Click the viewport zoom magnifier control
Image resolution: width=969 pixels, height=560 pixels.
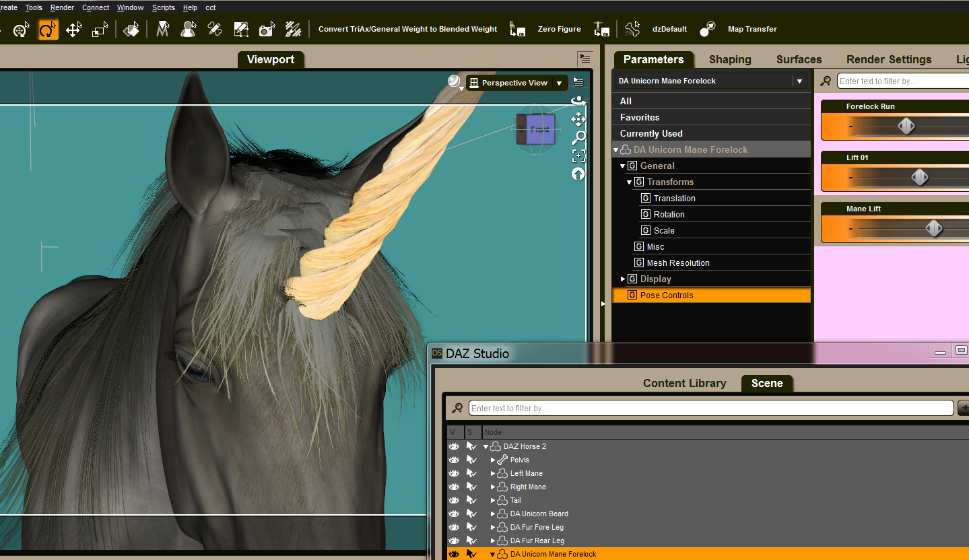point(578,138)
